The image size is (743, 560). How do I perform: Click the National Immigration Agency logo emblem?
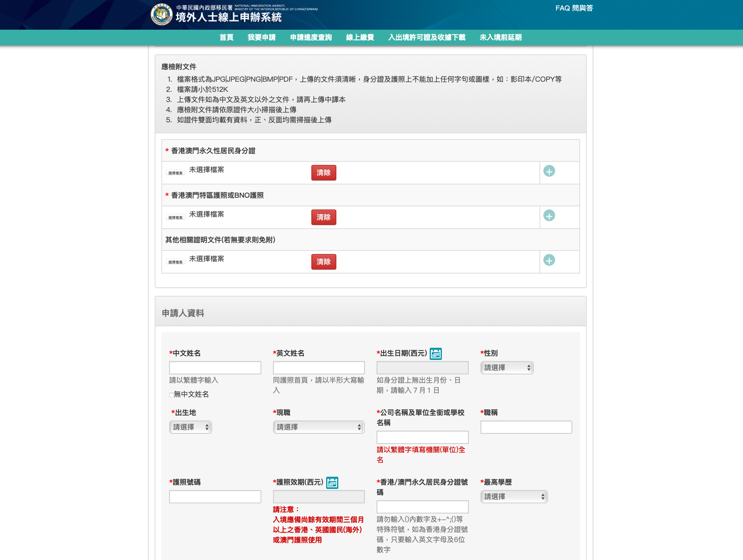[x=161, y=14]
